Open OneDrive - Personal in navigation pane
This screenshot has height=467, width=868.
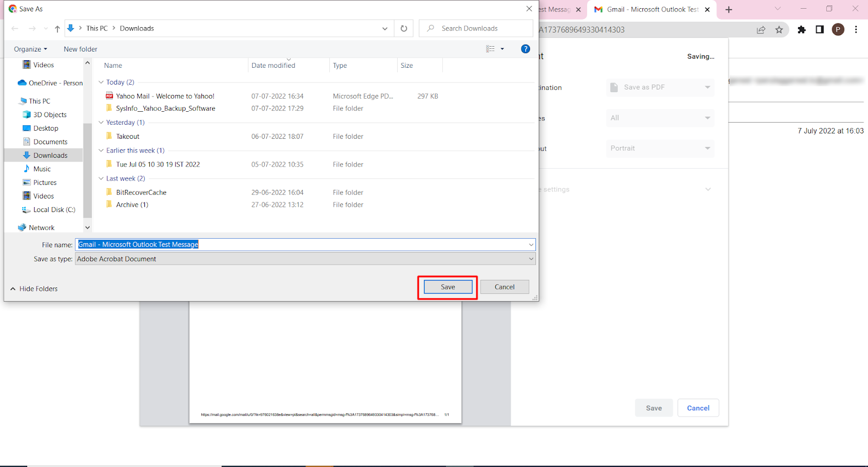tap(56, 83)
